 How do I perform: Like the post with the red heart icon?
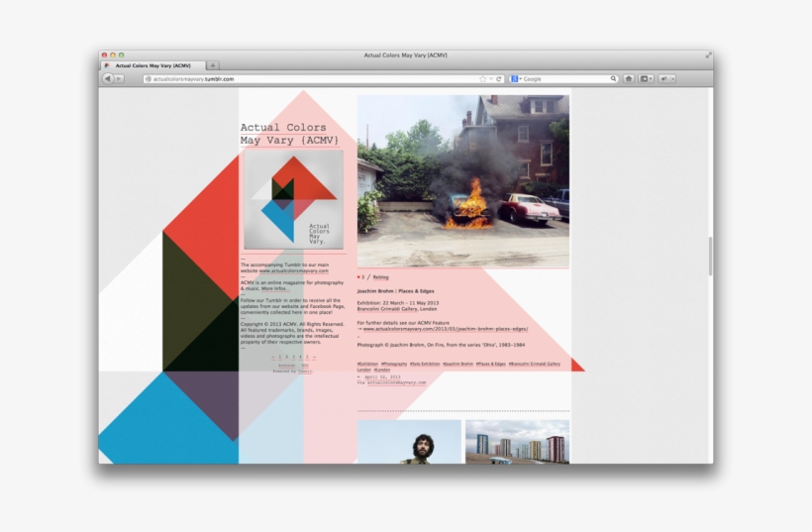click(358, 277)
